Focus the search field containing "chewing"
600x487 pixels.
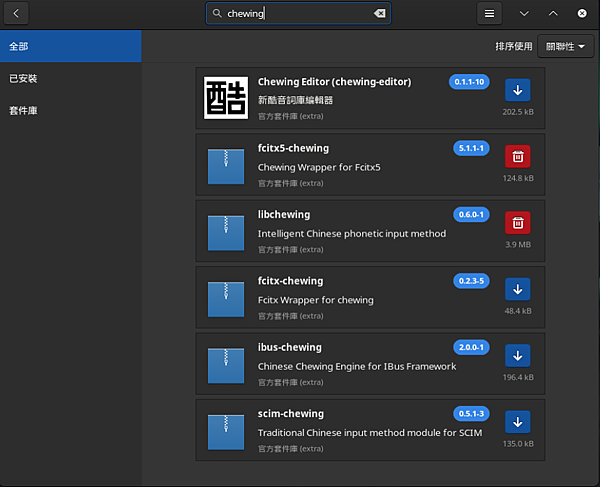pyautogui.click(x=298, y=13)
